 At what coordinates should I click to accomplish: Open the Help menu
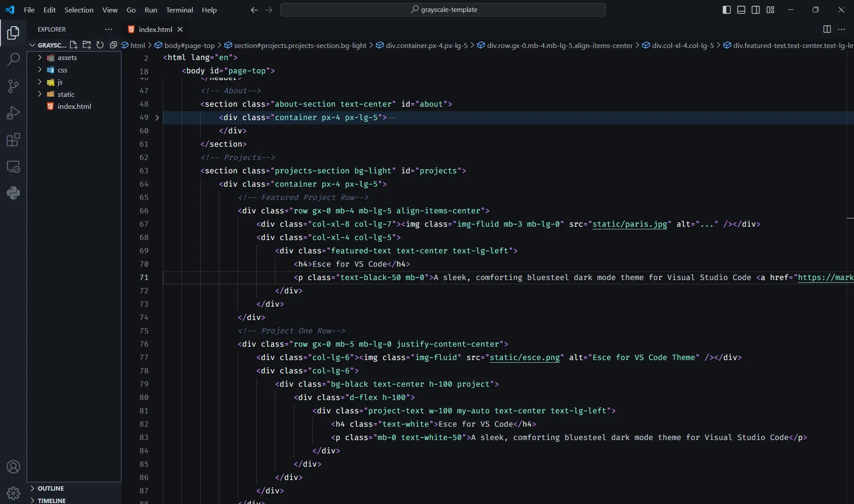[209, 10]
